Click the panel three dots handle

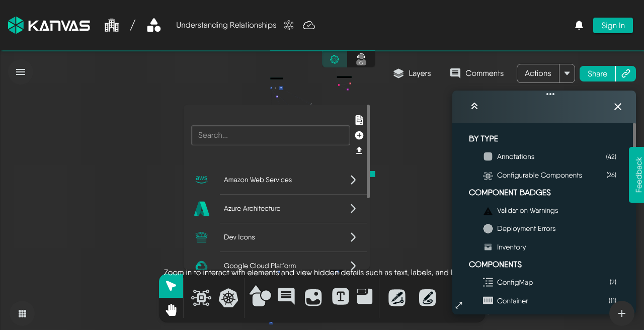pyautogui.click(x=550, y=94)
